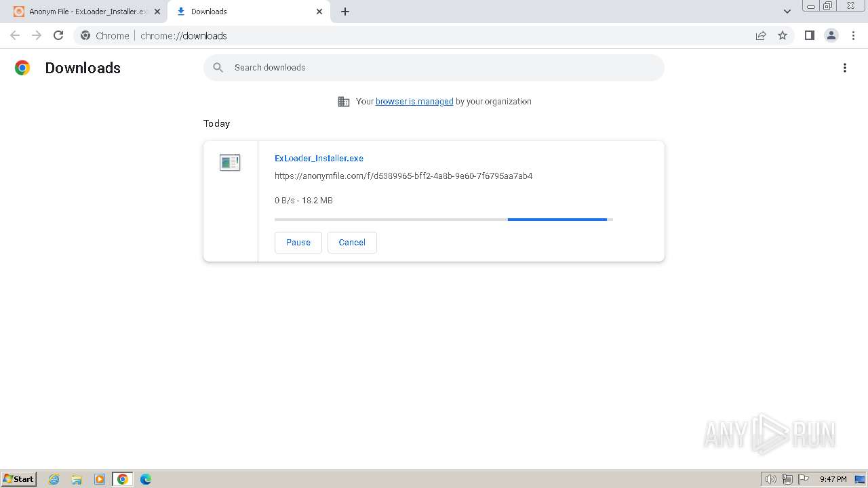Open the side panel icon
Image resolution: width=868 pixels, height=488 pixels.
(x=809, y=35)
